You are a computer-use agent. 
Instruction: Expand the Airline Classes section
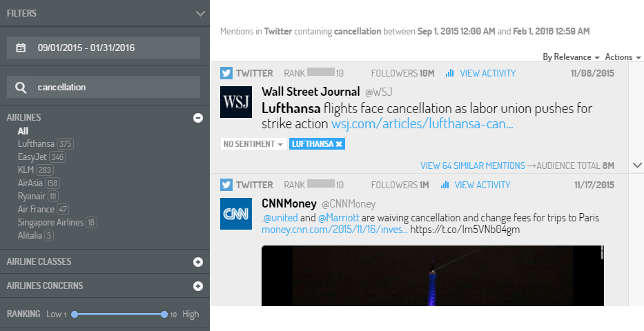click(x=198, y=261)
